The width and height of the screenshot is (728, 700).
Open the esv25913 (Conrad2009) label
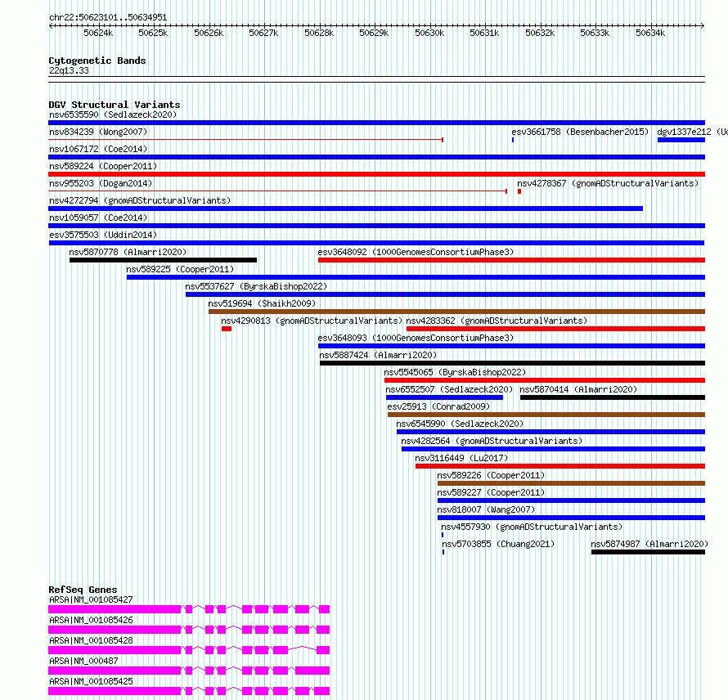click(438, 406)
